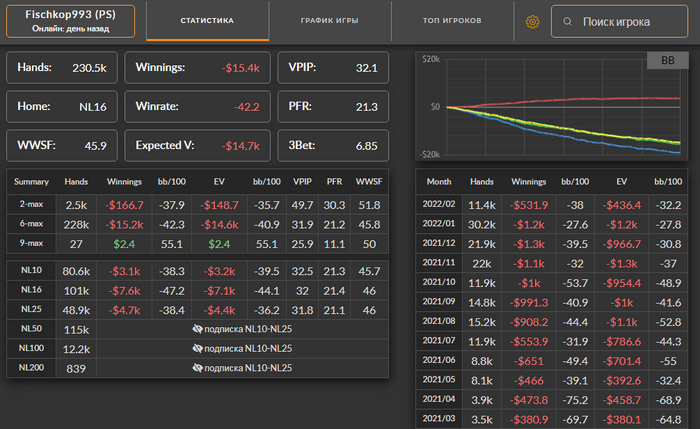Click the 30.2k hands value for 2022/01

click(482, 225)
